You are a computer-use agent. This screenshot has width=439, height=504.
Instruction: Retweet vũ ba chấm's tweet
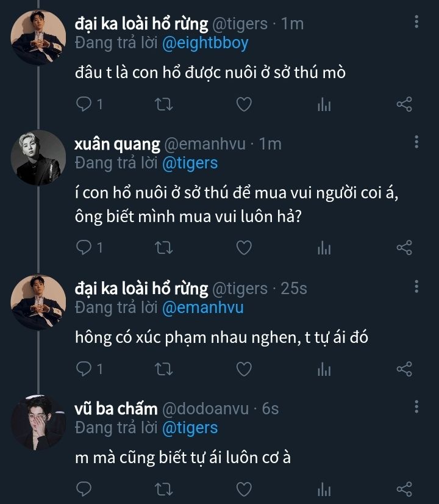pyautogui.click(x=164, y=489)
